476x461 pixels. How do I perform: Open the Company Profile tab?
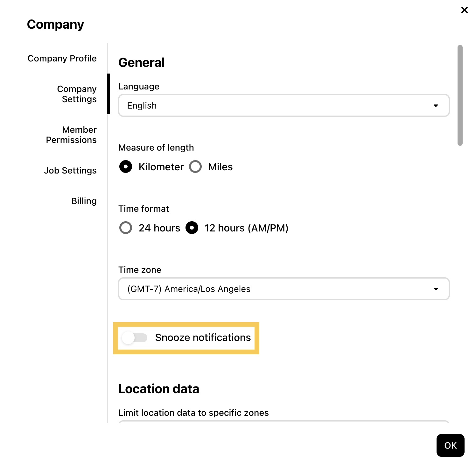pos(62,59)
